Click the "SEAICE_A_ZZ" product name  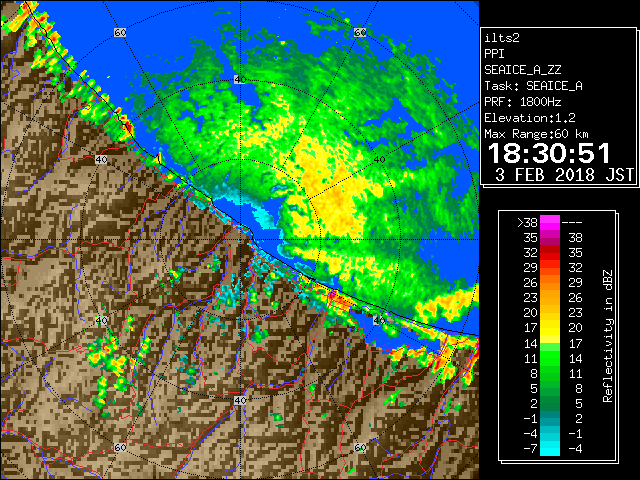(x=523, y=70)
